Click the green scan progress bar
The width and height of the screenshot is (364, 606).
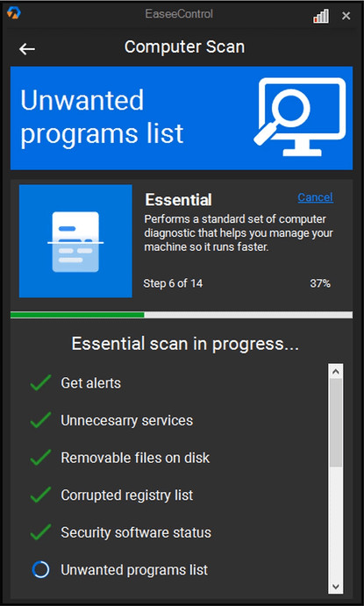tap(77, 315)
